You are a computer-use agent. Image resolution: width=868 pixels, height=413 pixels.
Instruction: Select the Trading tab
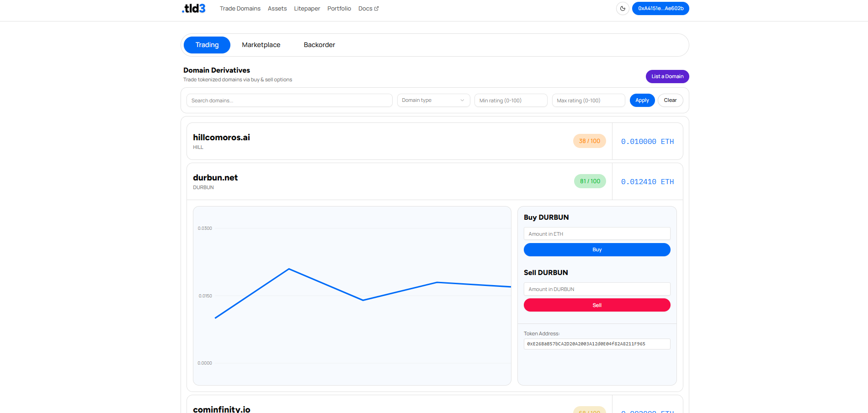click(207, 45)
